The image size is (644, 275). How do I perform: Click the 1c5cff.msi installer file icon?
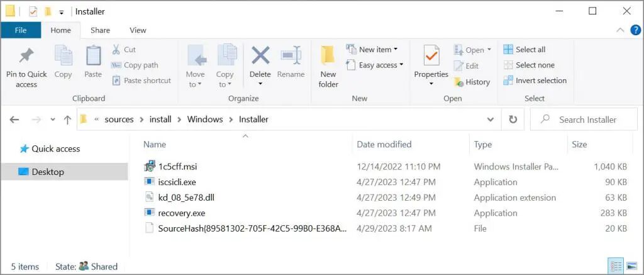(150, 167)
